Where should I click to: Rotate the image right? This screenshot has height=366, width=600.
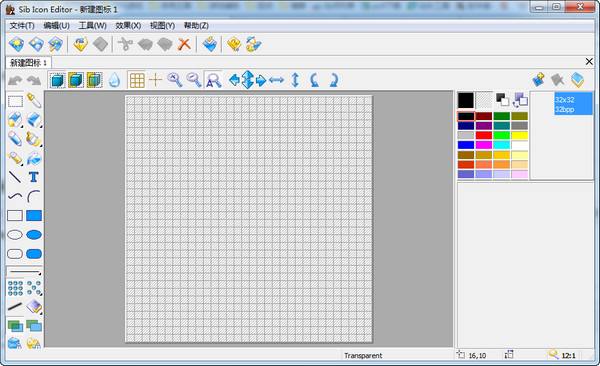pyautogui.click(x=334, y=80)
